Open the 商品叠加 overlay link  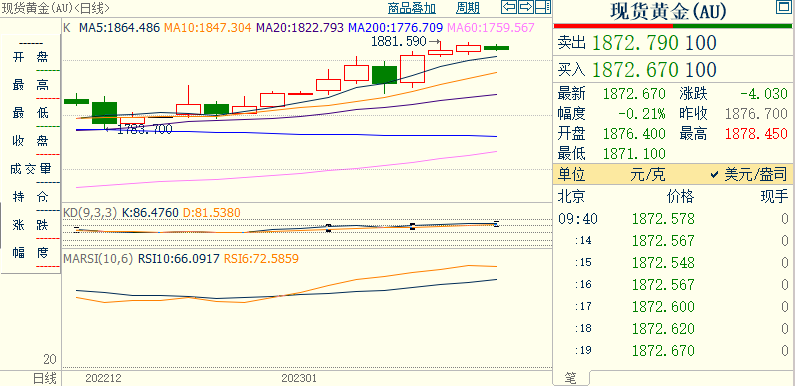(412, 8)
